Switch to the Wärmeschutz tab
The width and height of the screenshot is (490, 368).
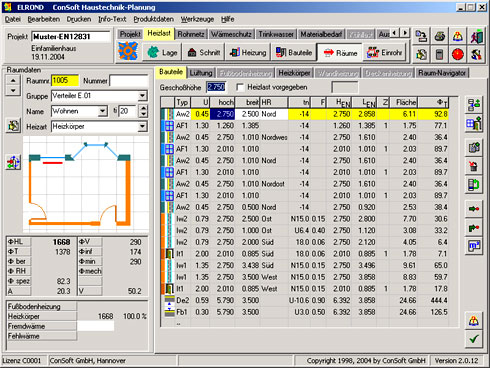pyautogui.click(x=231, y=34)
